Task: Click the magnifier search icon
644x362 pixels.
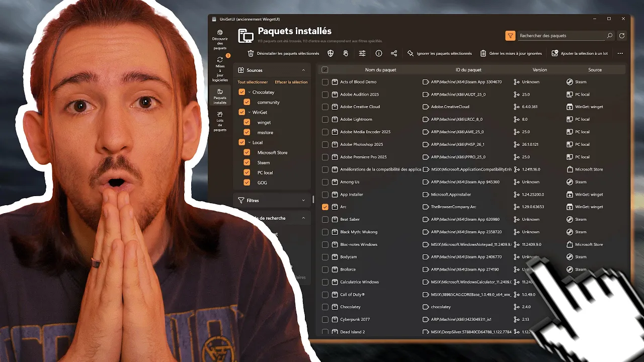Action: tap(610, 36)
